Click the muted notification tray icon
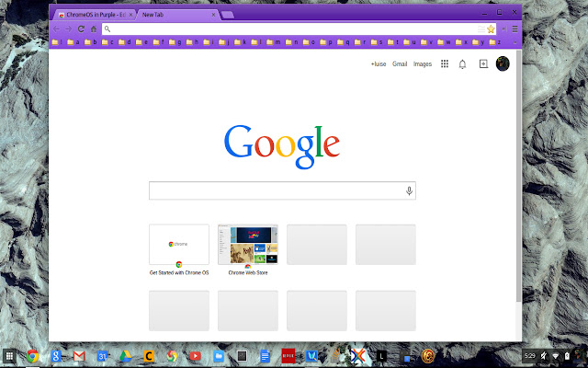 click(x=544, y=356)
